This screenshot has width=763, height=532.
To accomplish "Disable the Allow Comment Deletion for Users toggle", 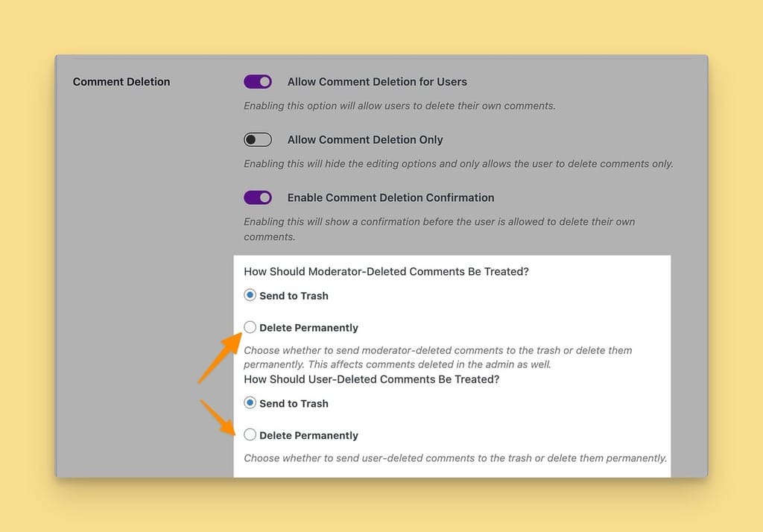I will (x=258, y=81).
